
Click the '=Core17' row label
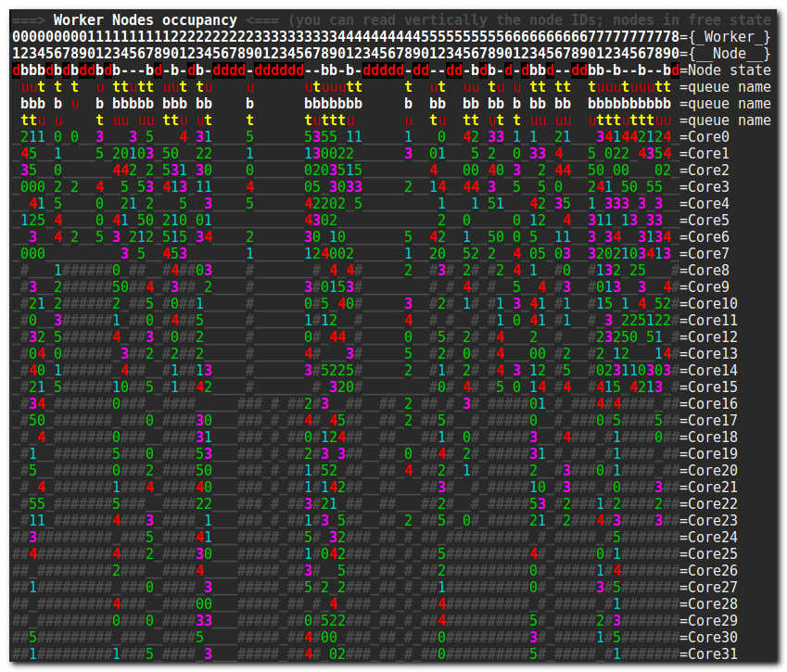pos(709,421)
